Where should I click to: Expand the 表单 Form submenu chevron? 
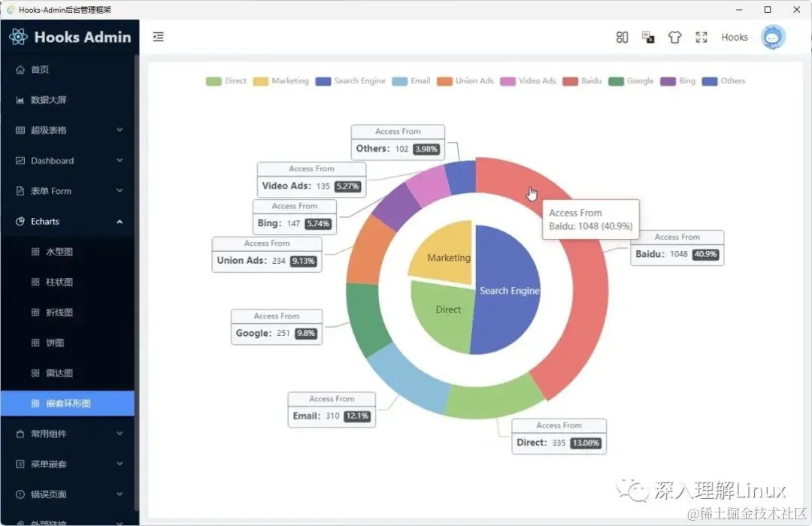pos(120,191)
